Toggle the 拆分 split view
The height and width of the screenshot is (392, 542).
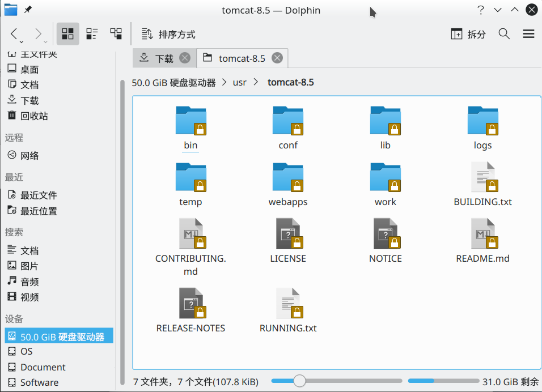pos(468,34)
